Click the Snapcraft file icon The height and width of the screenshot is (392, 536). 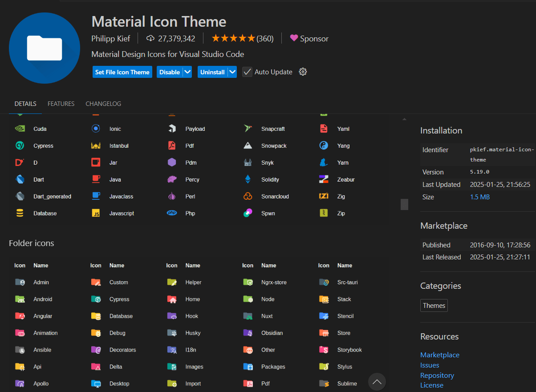point(248,129)
